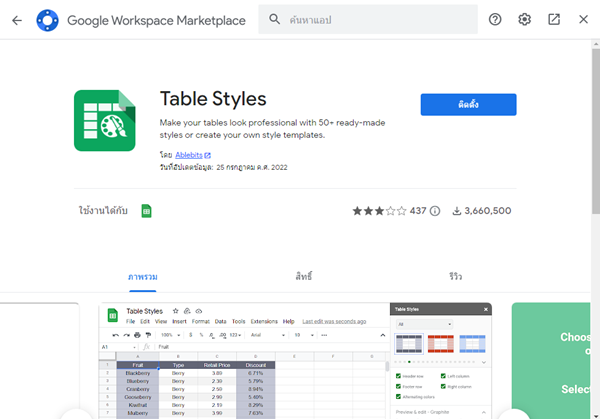Image resolution: width=600 pixels, height=419 pixels.
Task: Click the Last edit was seconds ago link
Action: pyautogui.click(x=334, y=321)
